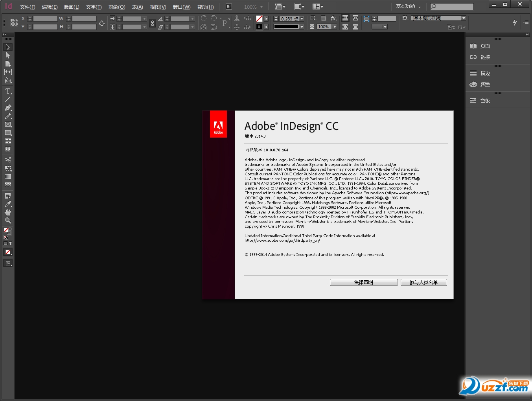
Task: Open the 帮助(H) menu
Action: [x=205, y=7]
